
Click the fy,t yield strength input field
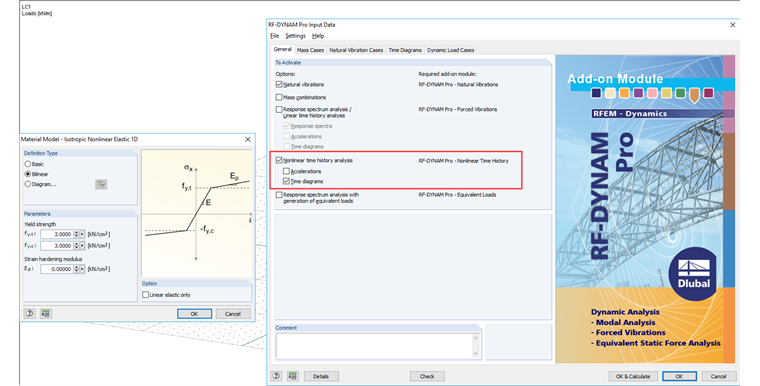click(x=57, y=234)
